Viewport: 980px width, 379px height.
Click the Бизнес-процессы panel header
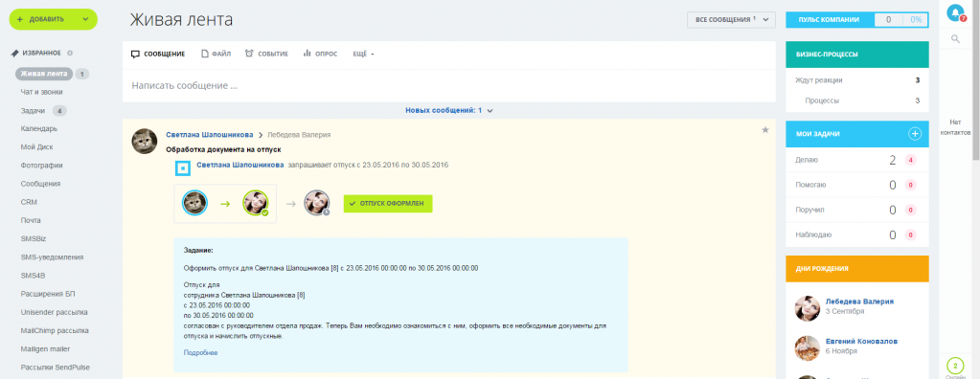coord(856,55)
